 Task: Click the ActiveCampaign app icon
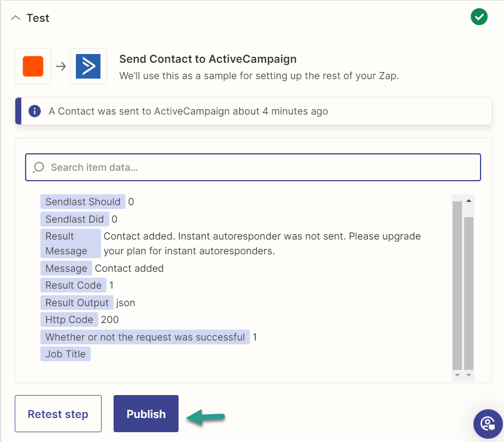[x=88, y=66]
